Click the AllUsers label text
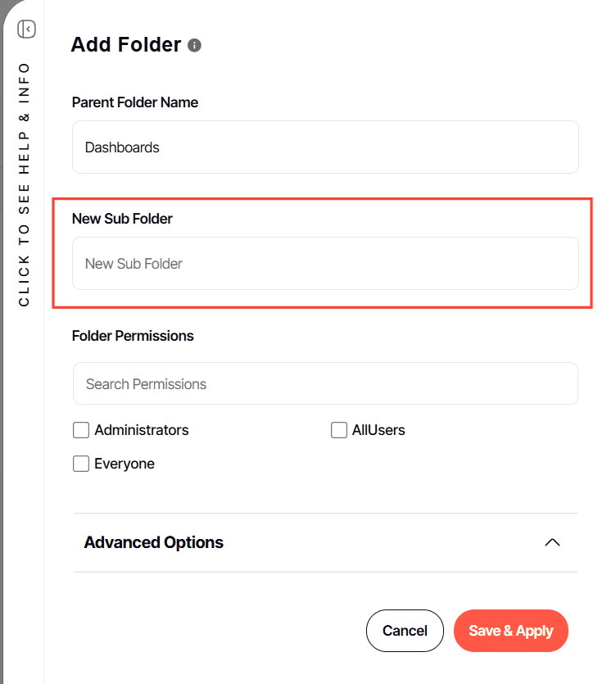Viewport: 616px width, 684px height. click(x=378, y=430)
